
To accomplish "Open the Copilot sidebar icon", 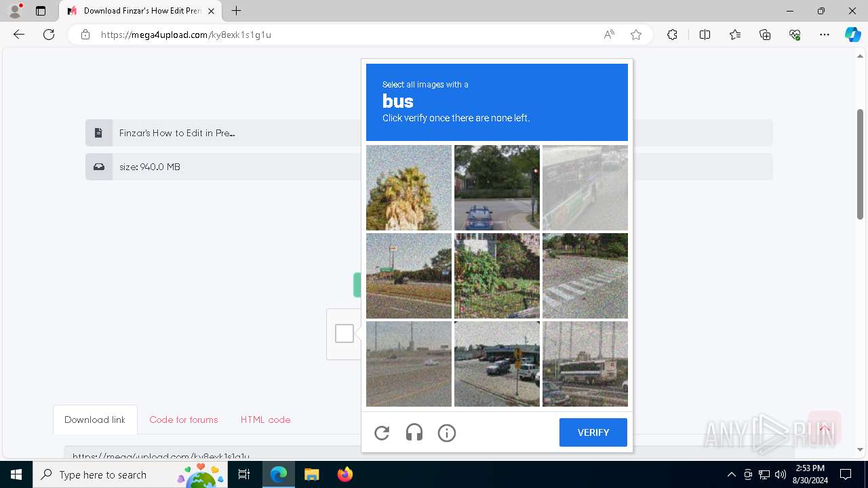I will [x=852, y=35].
